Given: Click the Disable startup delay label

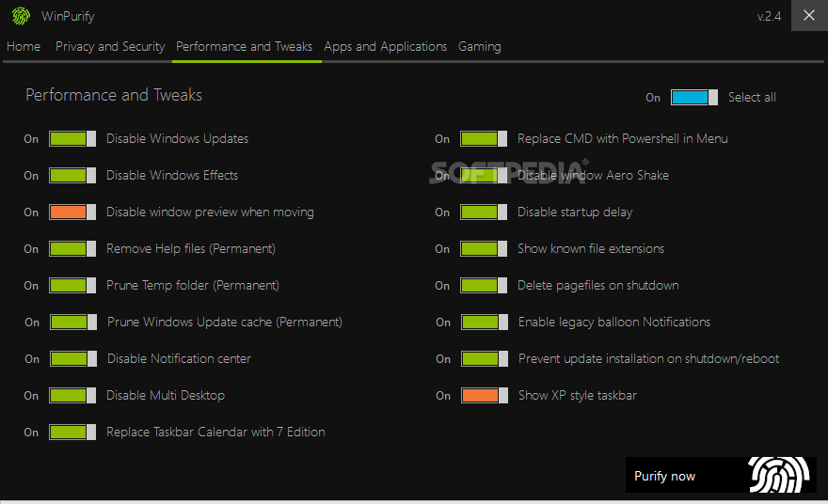Looking at the screenshot, I should (x=575, y=213).
